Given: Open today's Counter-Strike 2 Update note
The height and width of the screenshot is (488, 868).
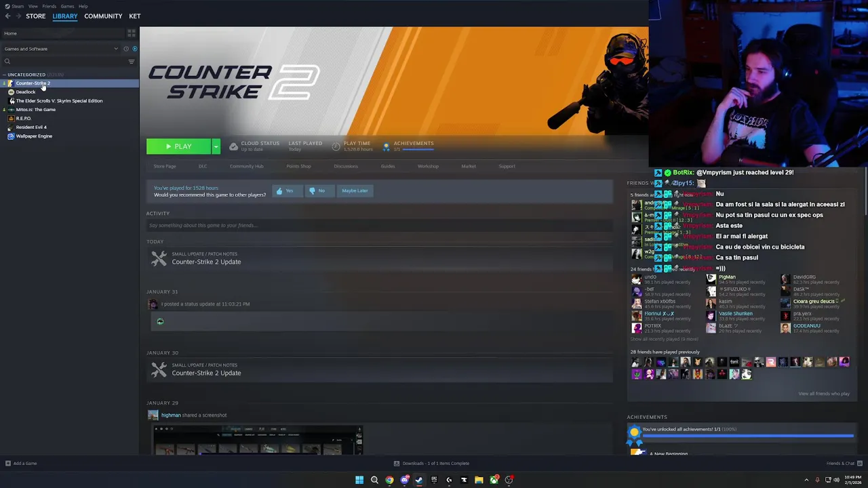Looking at the screenshot, I should tap(206, 262).
